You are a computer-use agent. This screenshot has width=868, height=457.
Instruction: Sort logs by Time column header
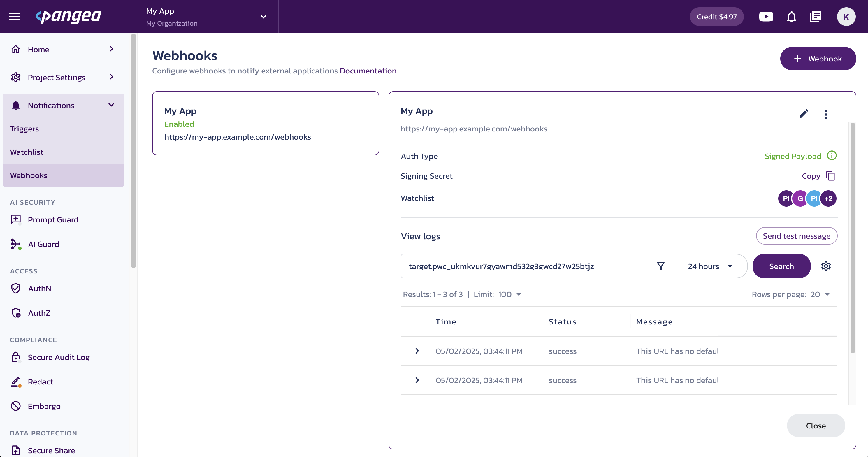[446, 321]
